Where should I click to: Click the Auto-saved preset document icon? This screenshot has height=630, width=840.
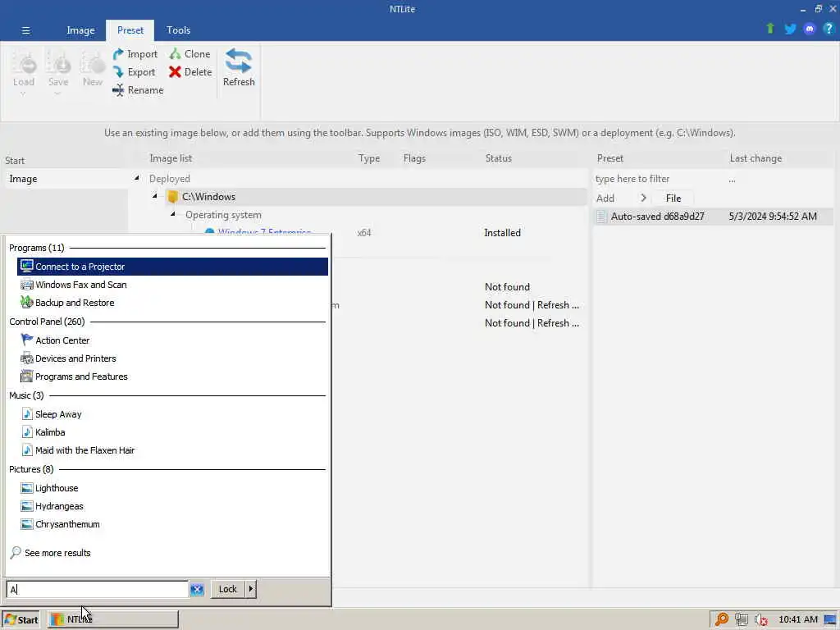click(601, 217)
